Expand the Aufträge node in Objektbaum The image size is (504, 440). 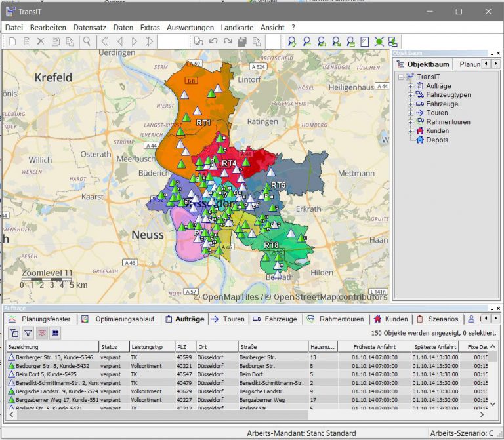point(411,86)
